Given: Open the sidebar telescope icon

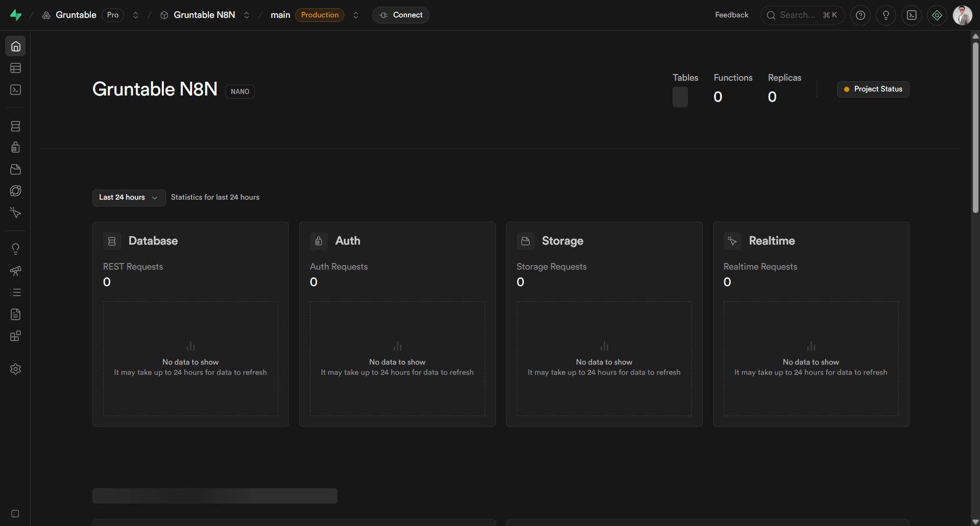Looking at the screenshot, I should pos(15,271).
